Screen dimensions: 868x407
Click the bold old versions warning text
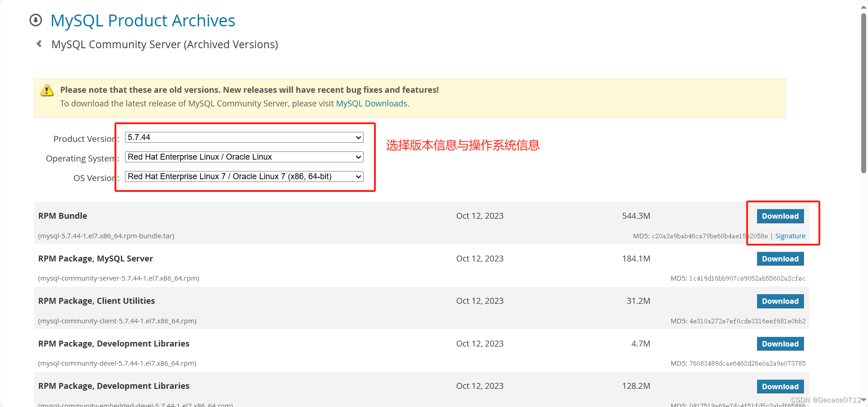point(249,90)
